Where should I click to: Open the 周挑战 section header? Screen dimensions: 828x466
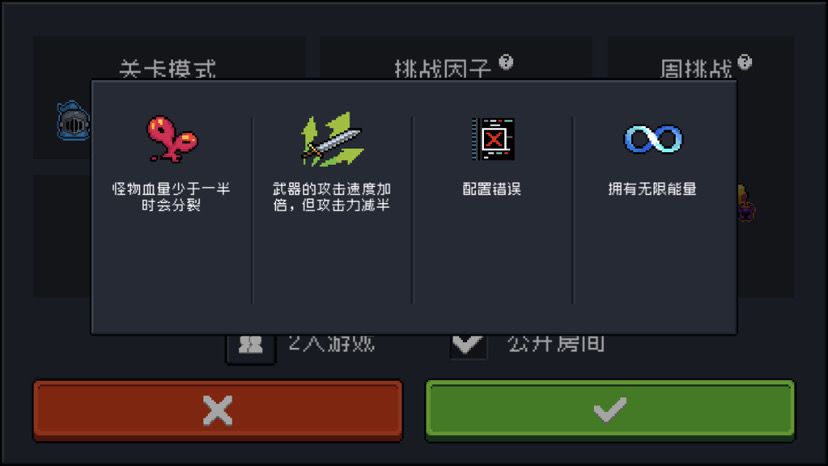point(696,69)
